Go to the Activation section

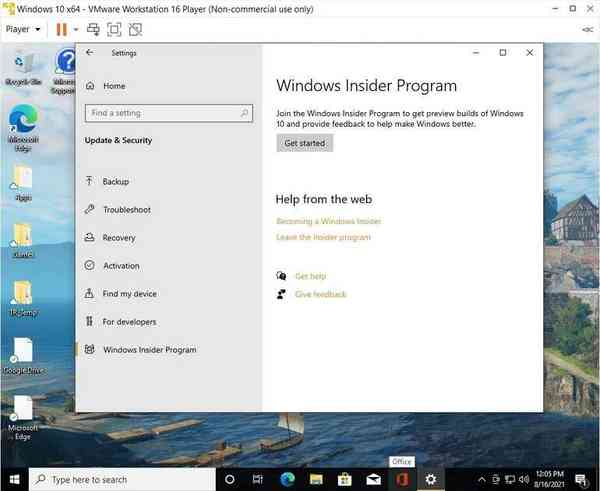click(121, 266)
